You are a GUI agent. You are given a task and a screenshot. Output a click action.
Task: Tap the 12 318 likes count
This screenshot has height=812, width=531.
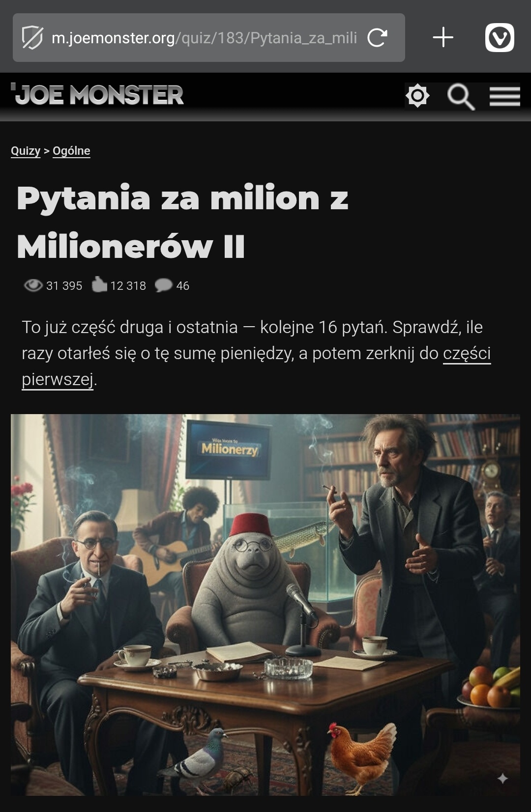point(128,286)
